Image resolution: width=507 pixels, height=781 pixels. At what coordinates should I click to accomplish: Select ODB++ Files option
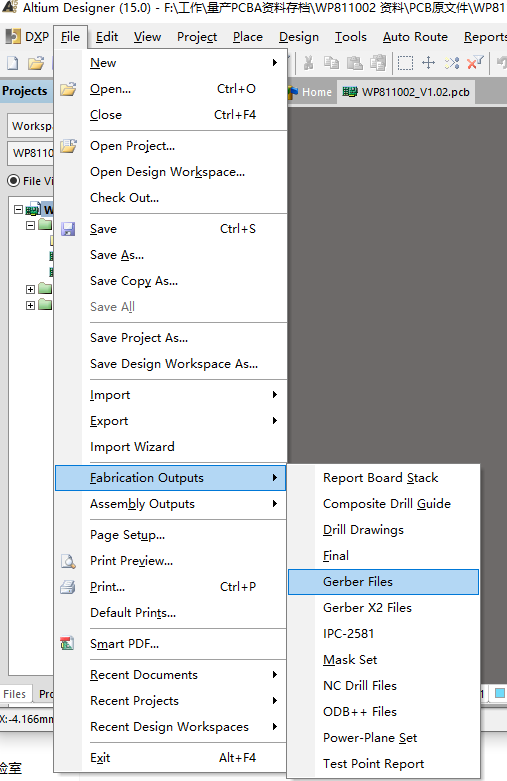coord(383,712)
